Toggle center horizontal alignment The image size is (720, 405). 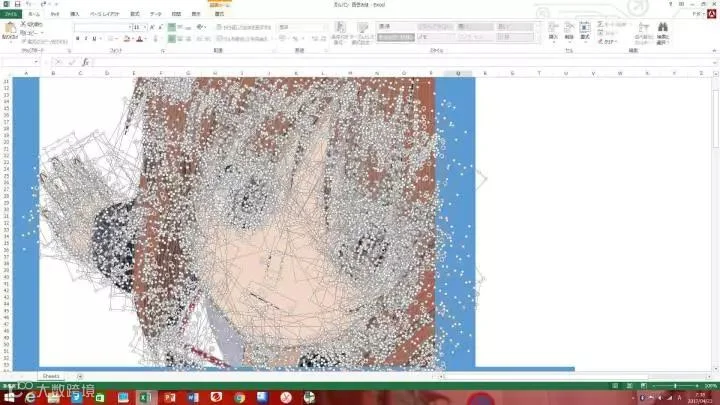click(x=180, y=39)
